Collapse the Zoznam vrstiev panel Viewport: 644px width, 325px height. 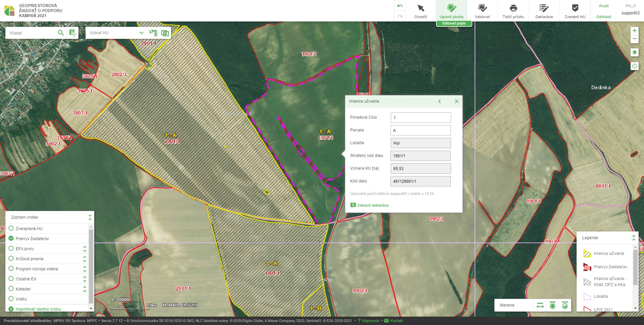pyautogui.click(x=90, y=217)
